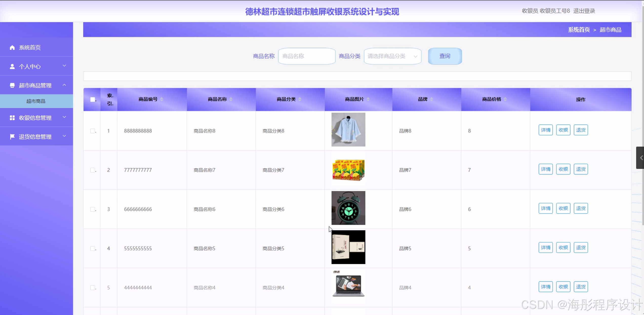The height and width of the screenshot is (315, 644).
Task: Open the 请选择商品分类 dropdown
Action: (392, 56)
